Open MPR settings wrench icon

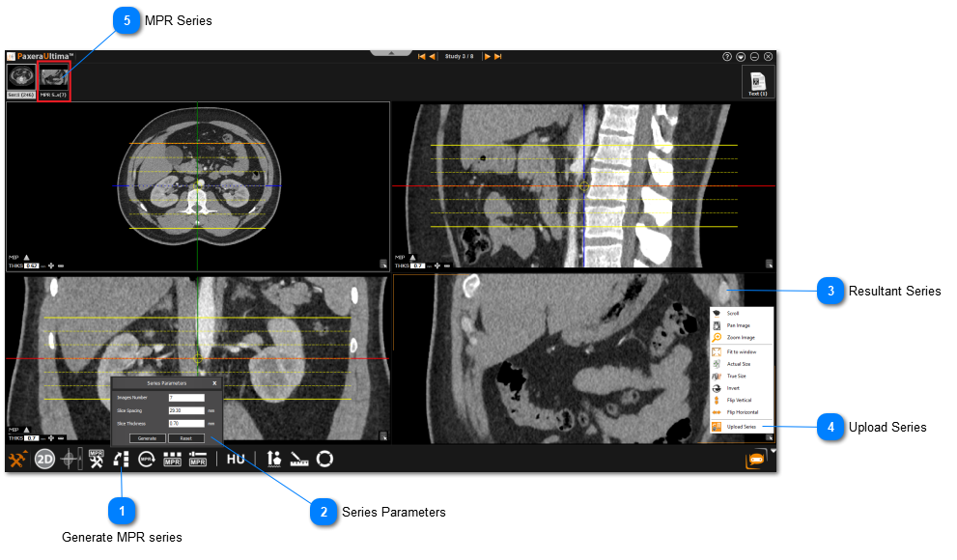[97, 460]
